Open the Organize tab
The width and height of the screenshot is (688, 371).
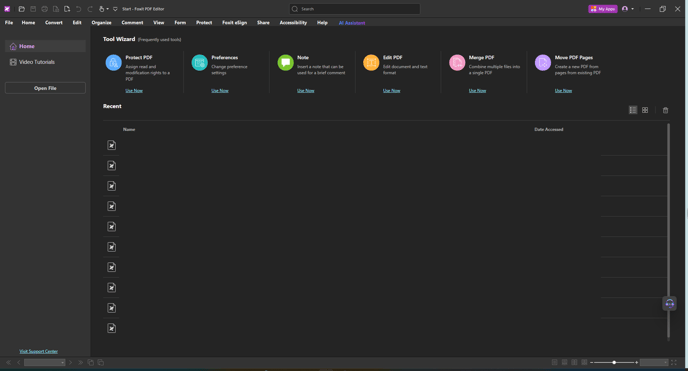101,22
